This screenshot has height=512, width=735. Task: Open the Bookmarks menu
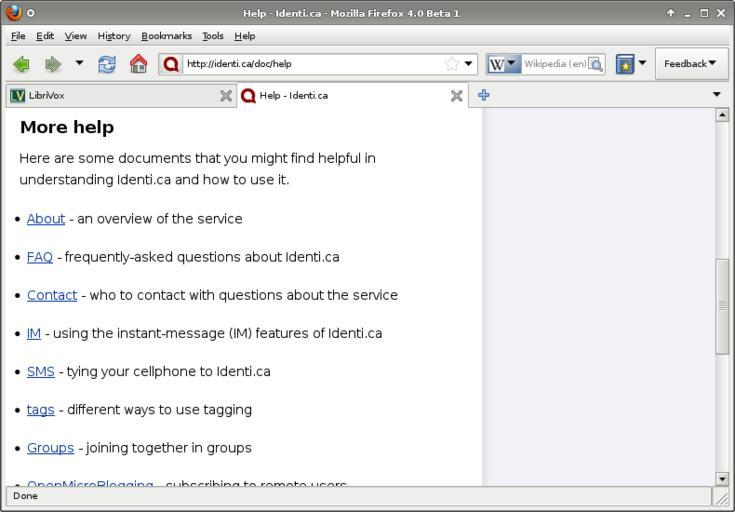tap(166, 36)
